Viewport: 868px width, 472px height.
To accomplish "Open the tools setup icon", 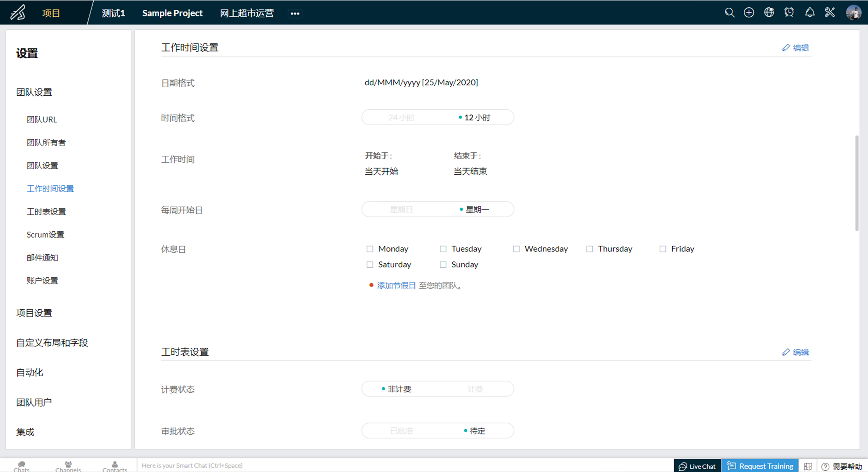I will pos(830,13).
